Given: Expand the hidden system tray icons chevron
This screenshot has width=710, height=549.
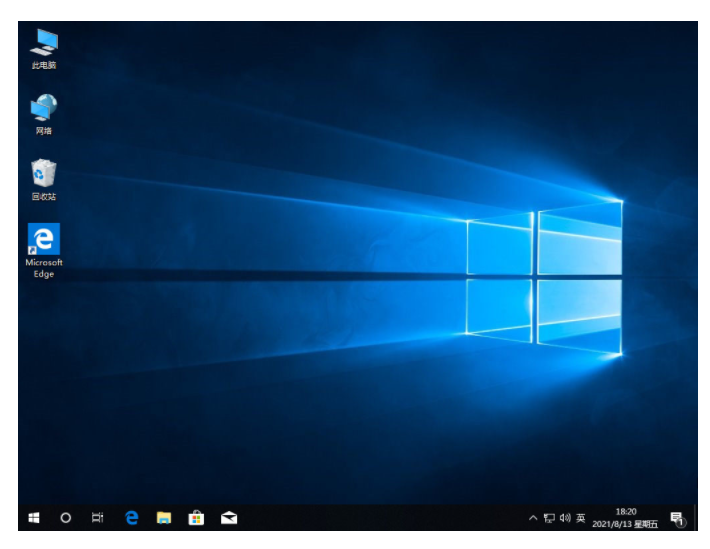Looking at the screenshot, I should pyautogui.click(x=533, y=518).
